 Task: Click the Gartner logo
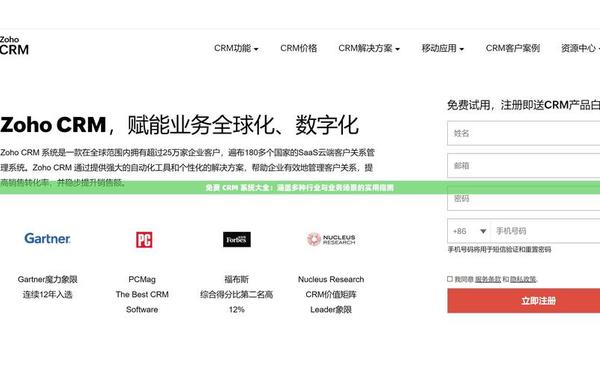47,238
